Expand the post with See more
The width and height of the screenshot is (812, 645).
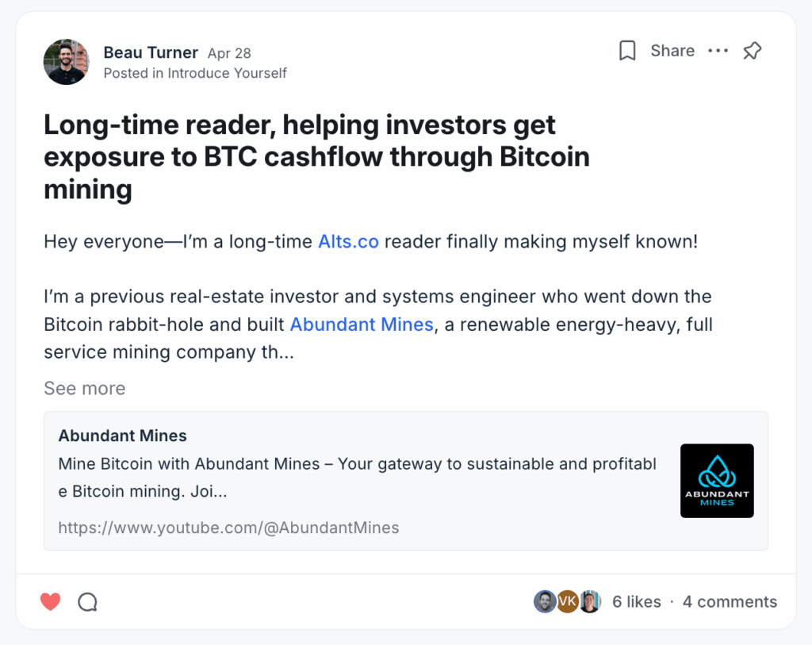coord(84,388)
